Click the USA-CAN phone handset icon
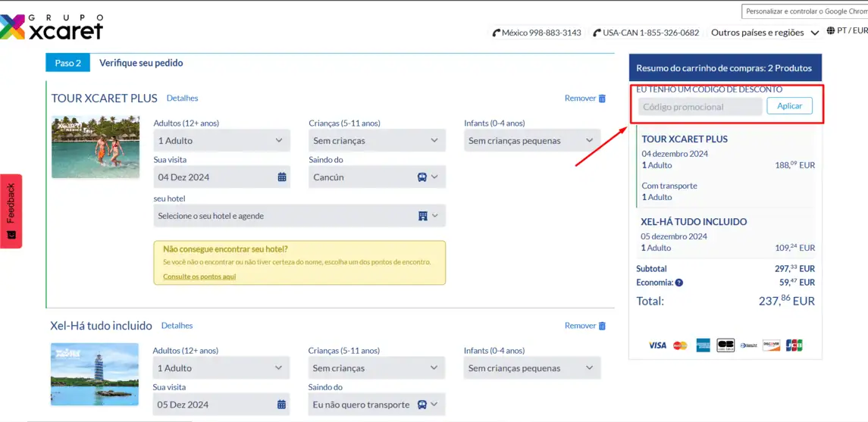 point(597,33)
